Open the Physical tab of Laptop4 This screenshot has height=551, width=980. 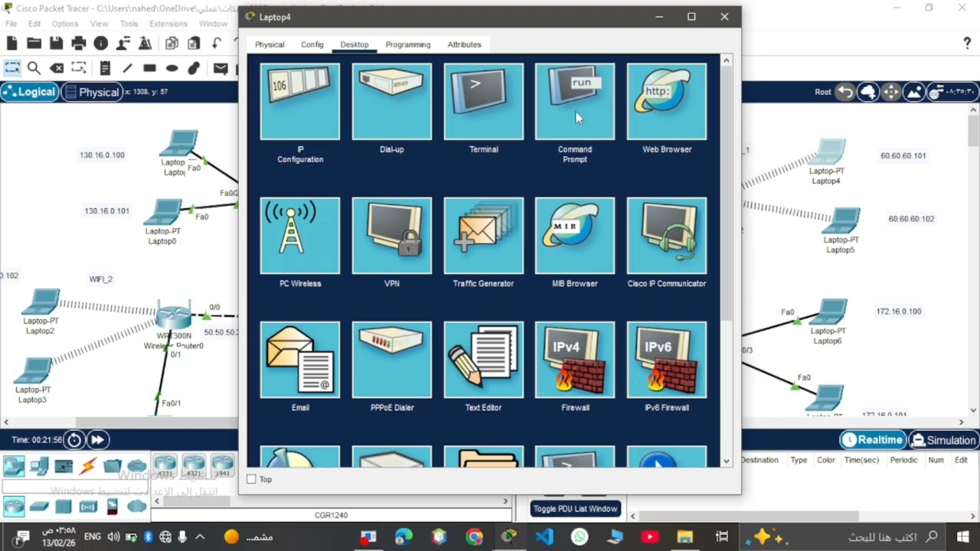(269, 44)
